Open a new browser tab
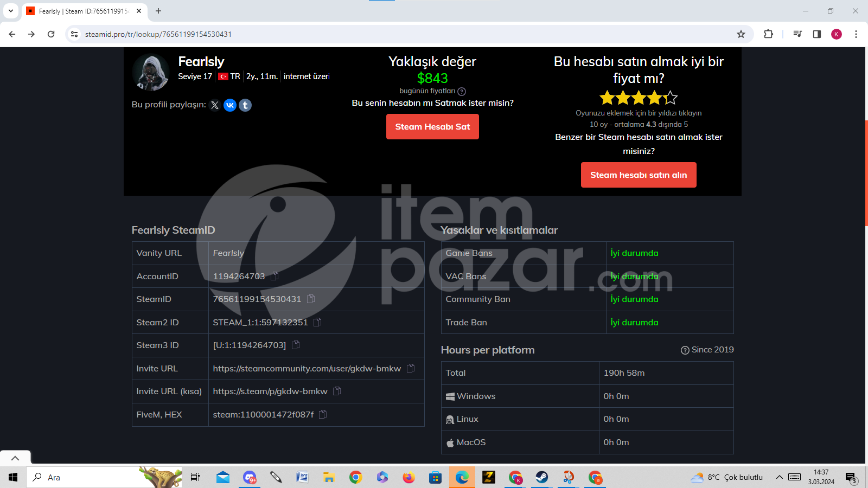868x488 pixels. [x=158, y=11]
